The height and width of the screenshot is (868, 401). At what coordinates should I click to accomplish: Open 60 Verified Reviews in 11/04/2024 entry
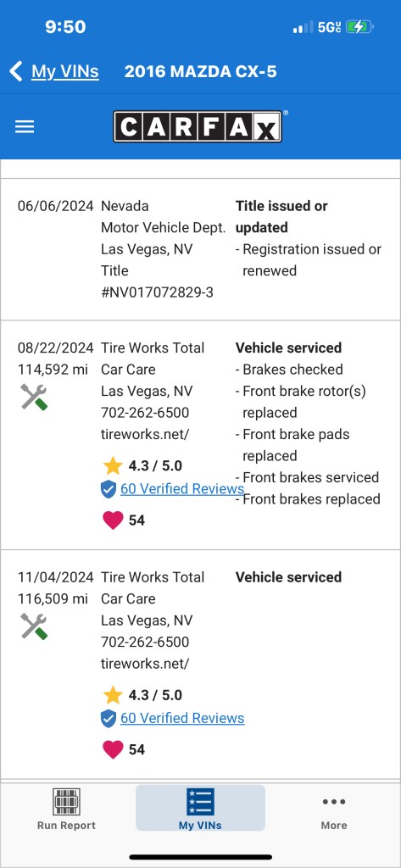182,718
